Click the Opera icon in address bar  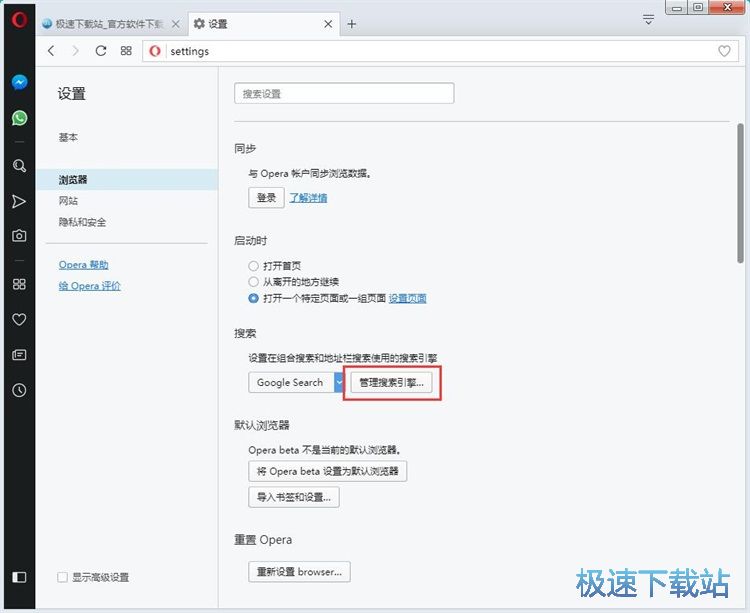click(154, 51)
